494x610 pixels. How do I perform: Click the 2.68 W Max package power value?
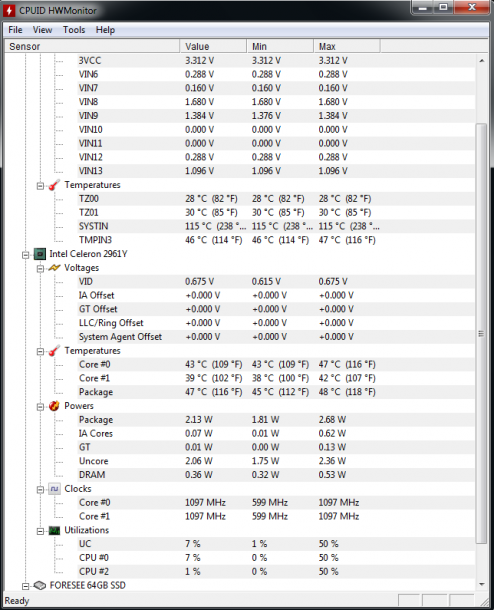click(x=333, y=420)
